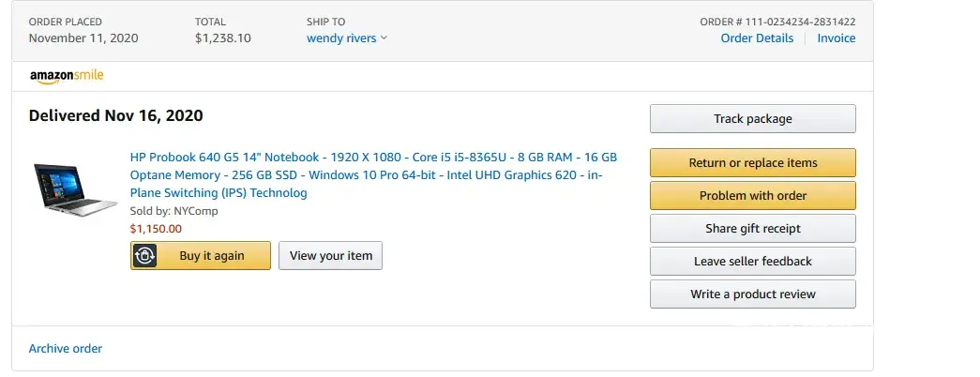980x377 pixels.
Task: Expand the ship-to chevron arrow
Action: pos(384,38)
